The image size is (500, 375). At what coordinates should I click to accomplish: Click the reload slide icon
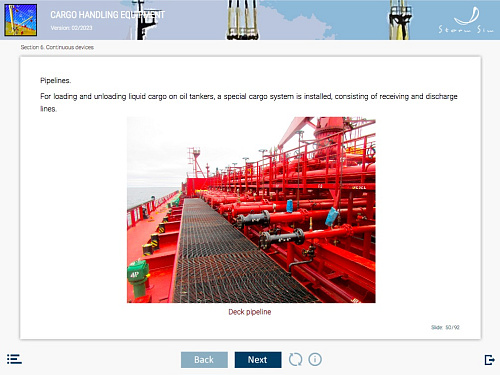click(x=295, y=359)
